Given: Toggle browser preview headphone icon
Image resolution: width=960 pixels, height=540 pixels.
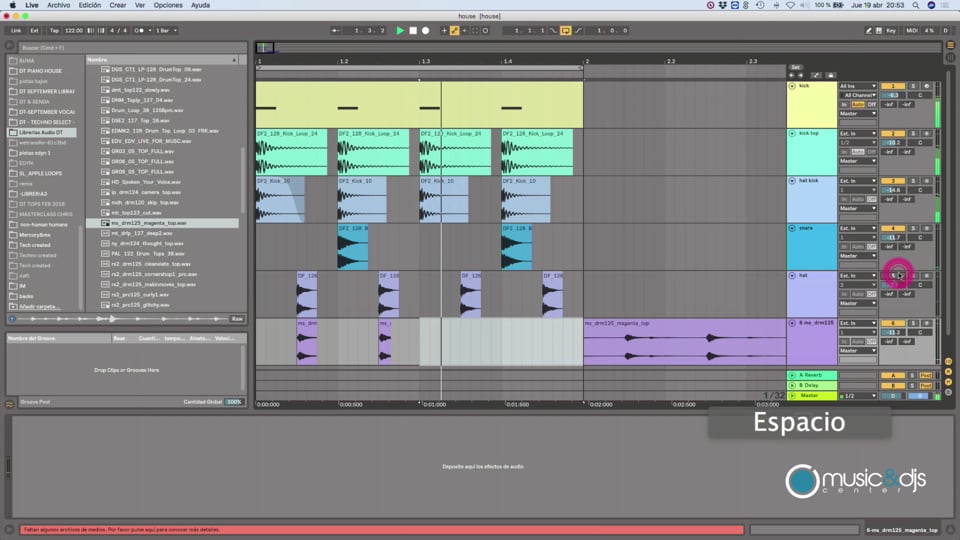Looking at the screenshot, I should [x=12, y=318].
